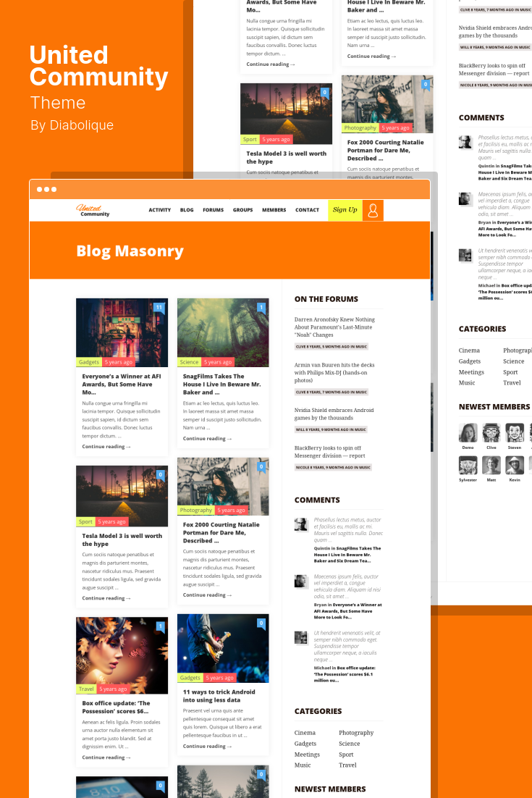Viewport: 532px width, 798px height.
Task: Select Music category in front window
Action: coord(303,765)
